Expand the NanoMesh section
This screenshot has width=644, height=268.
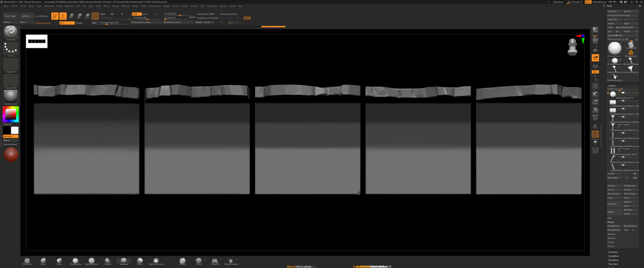click(x=613, y=260)
